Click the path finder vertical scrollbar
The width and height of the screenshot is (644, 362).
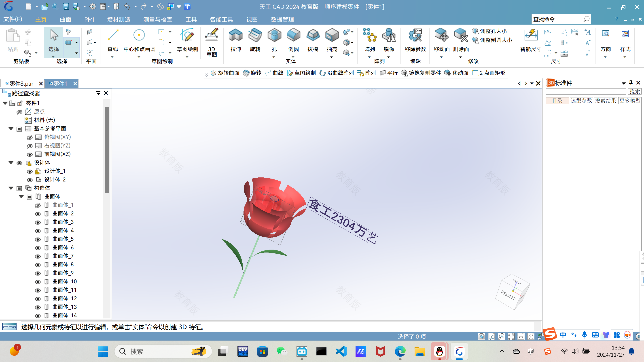107,150
